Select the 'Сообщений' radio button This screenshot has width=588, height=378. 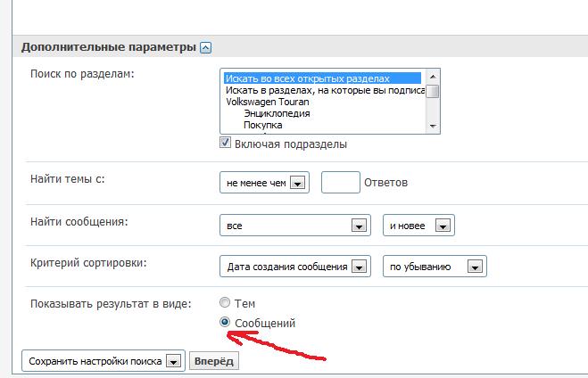[x=225, y=322]
